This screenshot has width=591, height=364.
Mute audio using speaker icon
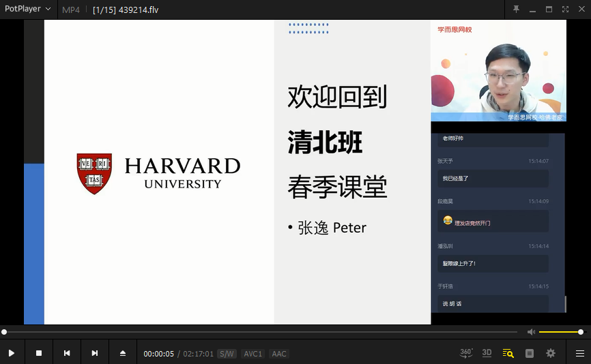(531, 332)
